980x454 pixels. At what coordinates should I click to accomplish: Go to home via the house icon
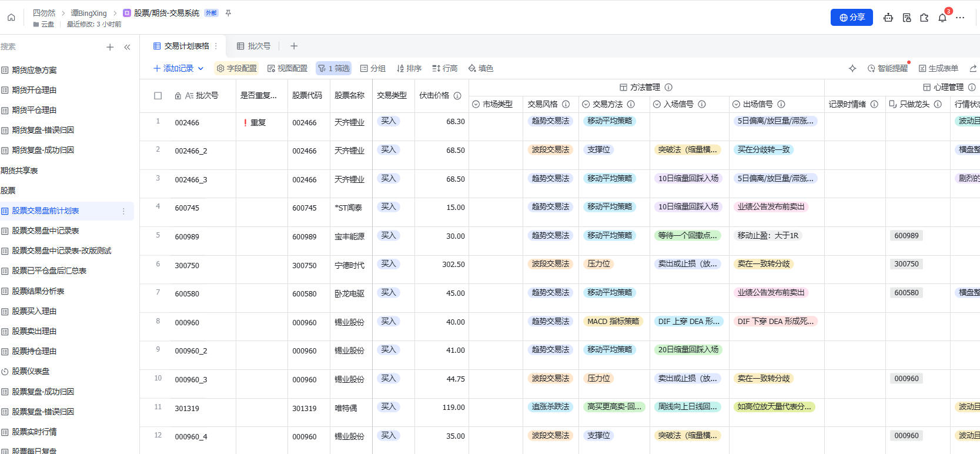(x=11, y=18)
